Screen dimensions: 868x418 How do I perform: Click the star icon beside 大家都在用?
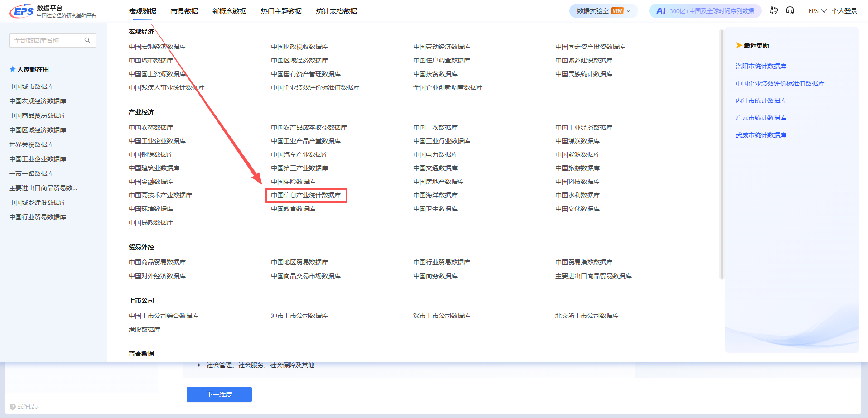pos(12,69)
